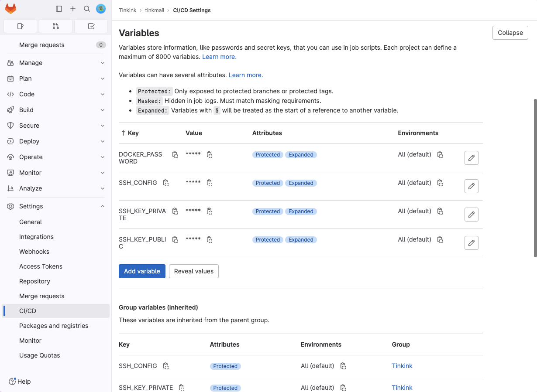The height and width of the screenshot is (392, 537).
Task: Open Tinkink group link in SSH_CONFIG row
Action: (402, 366)
